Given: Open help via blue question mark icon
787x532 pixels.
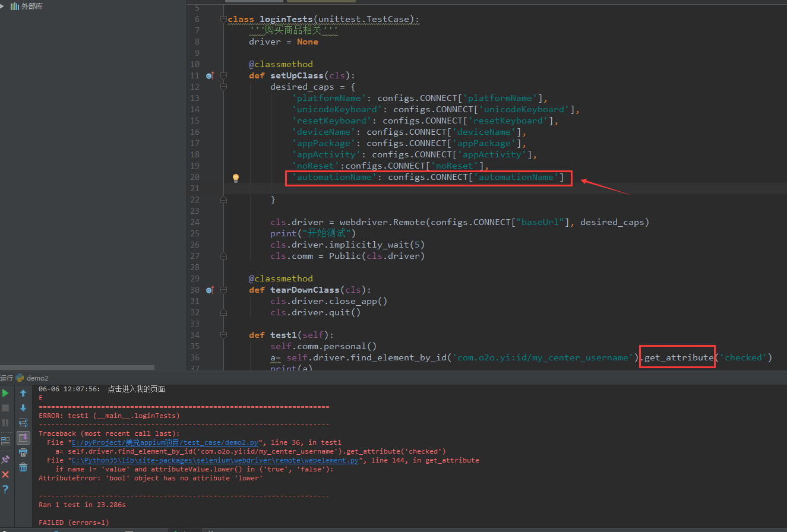Looking at the screenshot, I should click(5, 489).
